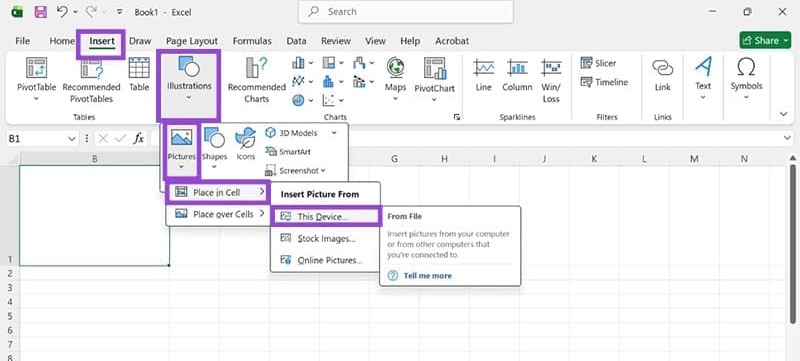Switch to the View tab

pyautogui.click(x=375, y=41)
